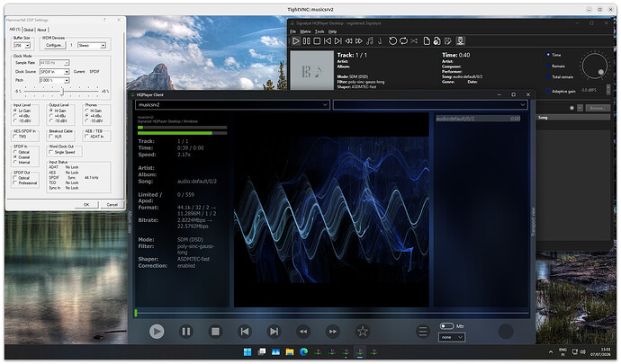Click next track button in HQPlayer Client
This screenshot has width=621, height=364.
tap(274, 331)
